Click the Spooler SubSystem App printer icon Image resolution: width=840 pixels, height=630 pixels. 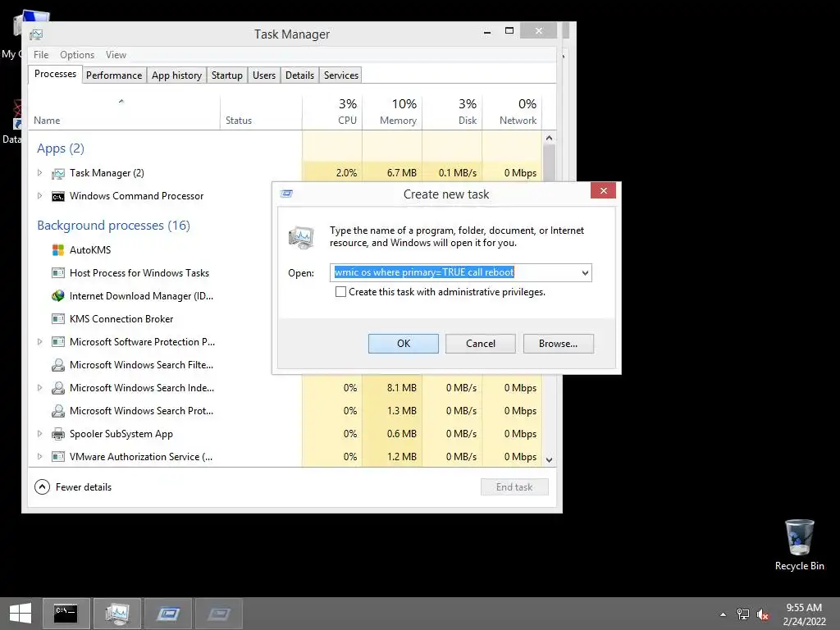coord(58,434)
